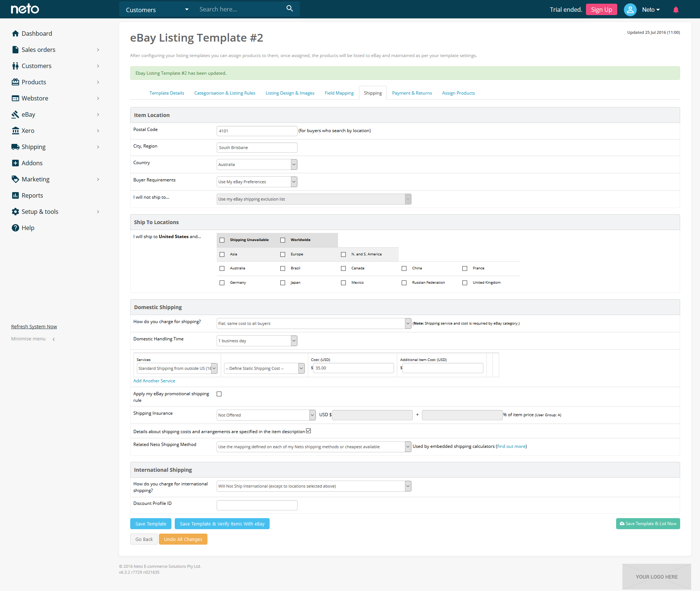Click the Go Back button
The height and width of the screenshot is (591, 700).
[144, 539]
